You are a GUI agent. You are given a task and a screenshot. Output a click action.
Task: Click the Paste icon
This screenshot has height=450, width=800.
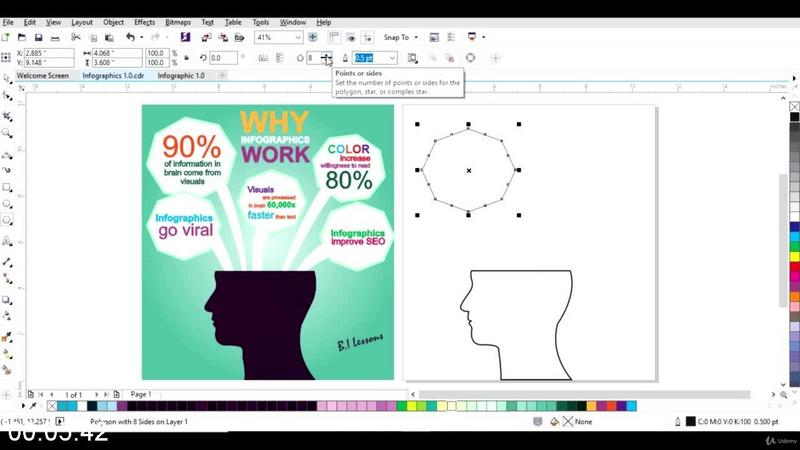point(109,38)
